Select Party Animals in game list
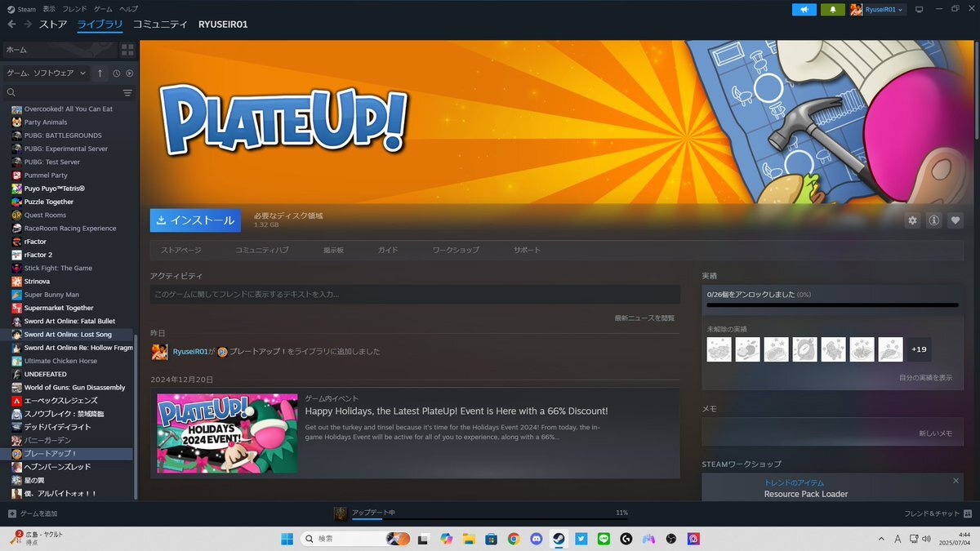 (x=46, y=122)
